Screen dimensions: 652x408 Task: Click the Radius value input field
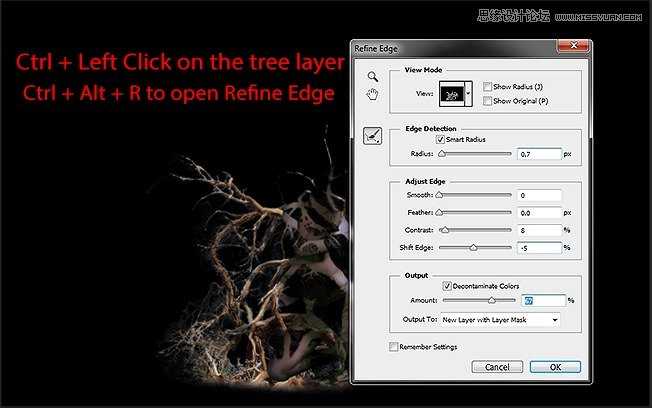[539, 155]
